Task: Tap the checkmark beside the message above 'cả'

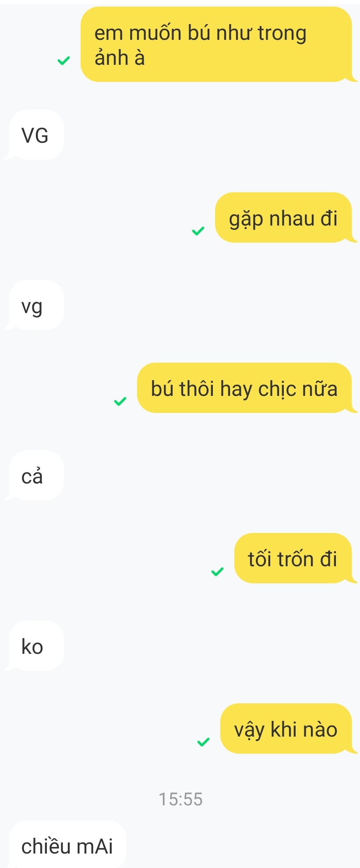Action: click(x=120, y=401)
